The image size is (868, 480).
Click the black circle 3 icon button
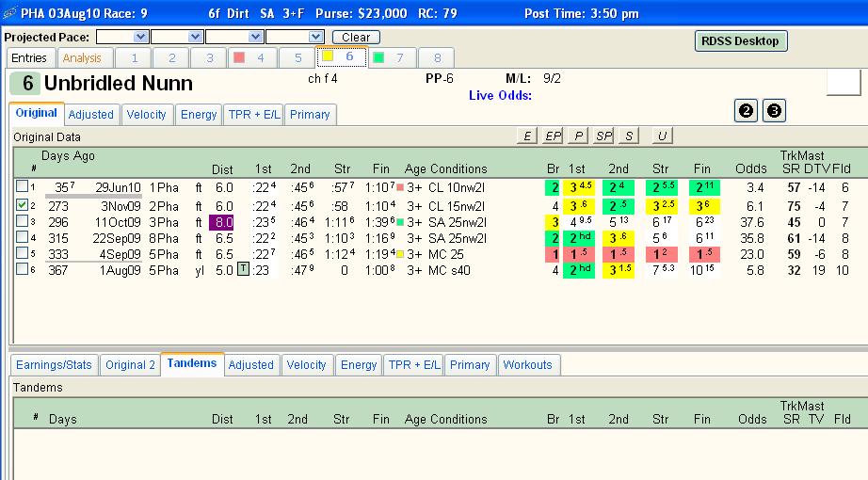pos(774,111)
